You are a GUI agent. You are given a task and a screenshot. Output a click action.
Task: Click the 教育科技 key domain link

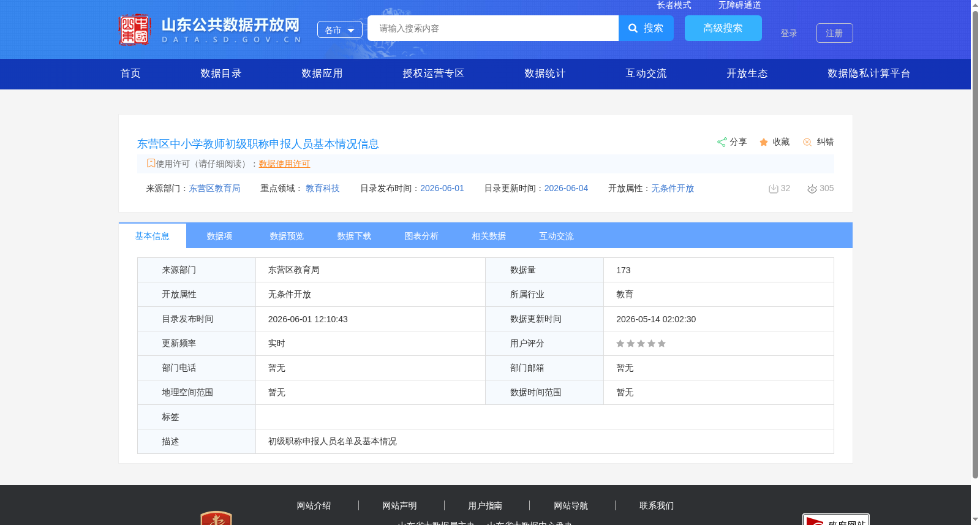pyautogui.click(x=323, y=188)
